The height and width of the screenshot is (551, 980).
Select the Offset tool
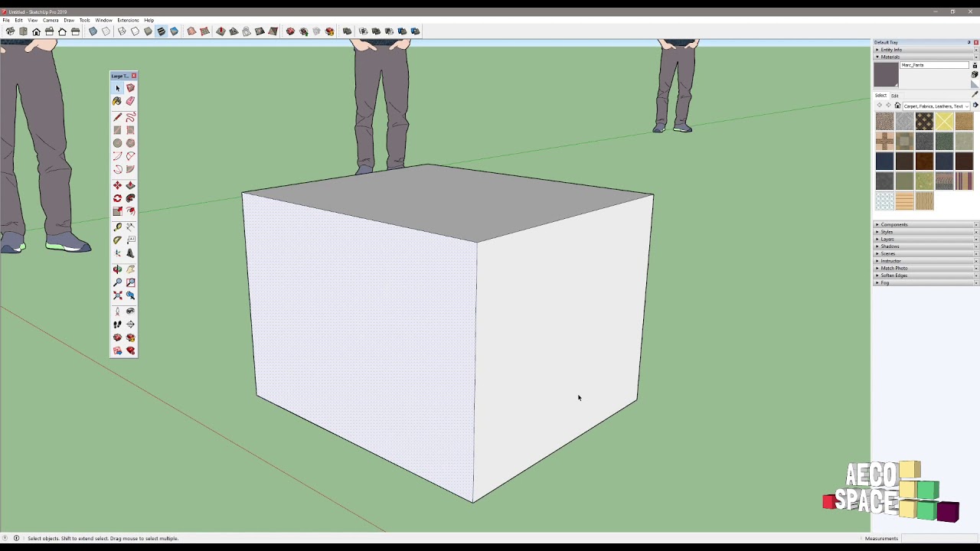pos(130,211)
